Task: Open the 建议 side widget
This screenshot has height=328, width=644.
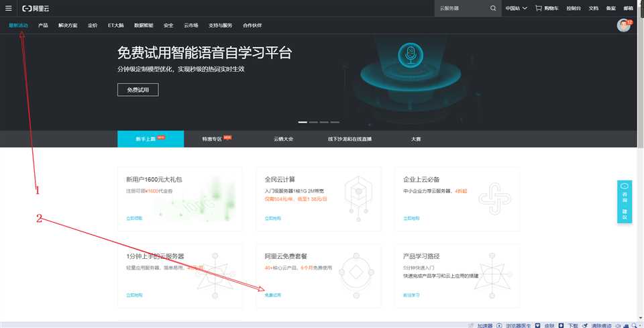Action: click(x=625, y=213)
